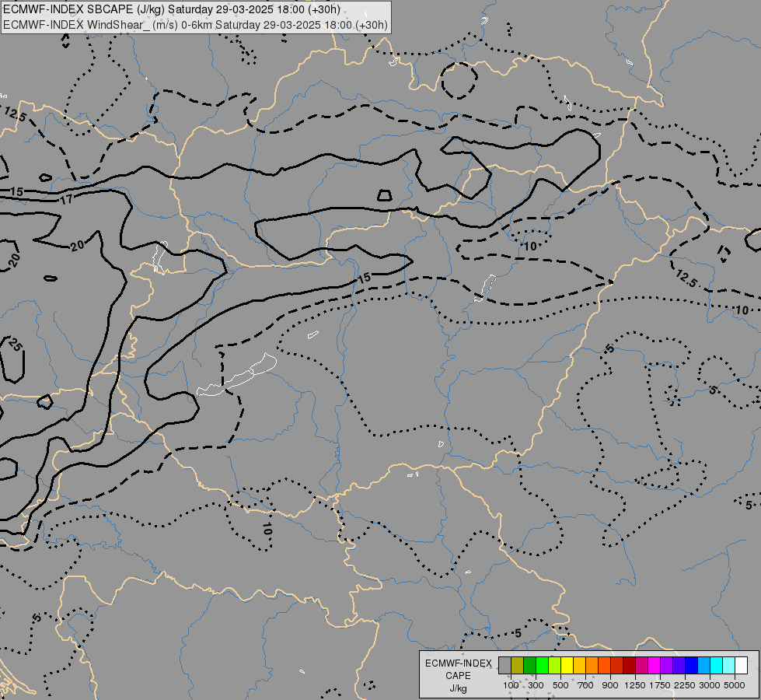Select the pure yellow legend swatch
This screenshot has width=761, height=700.
567,665
